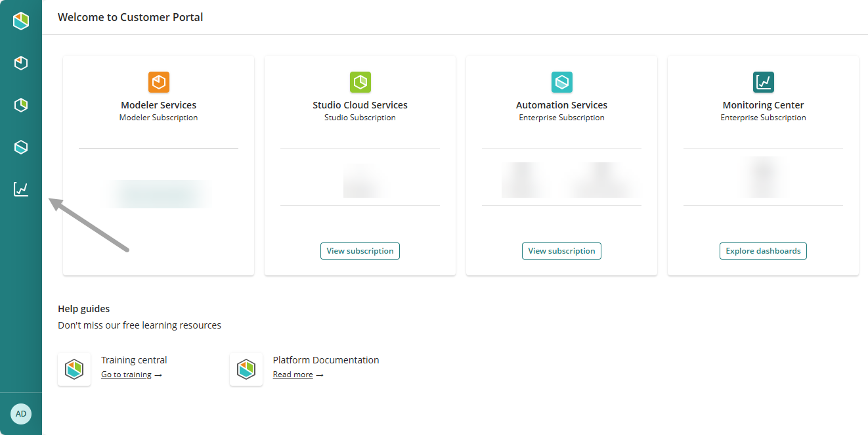The width and height of the screenshot is (868, 435).
Task: Click the Platform Documentation logo icon
Action: [246, 369]
